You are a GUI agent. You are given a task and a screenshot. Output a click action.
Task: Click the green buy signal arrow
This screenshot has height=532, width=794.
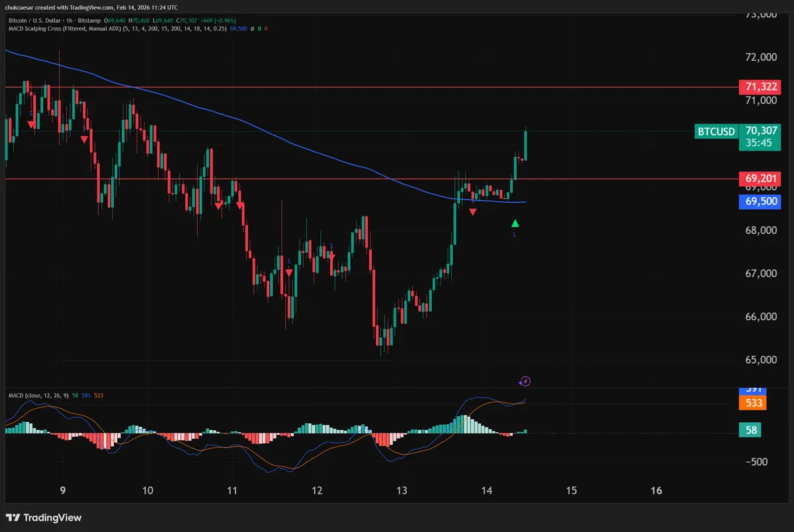pos(515,224)
